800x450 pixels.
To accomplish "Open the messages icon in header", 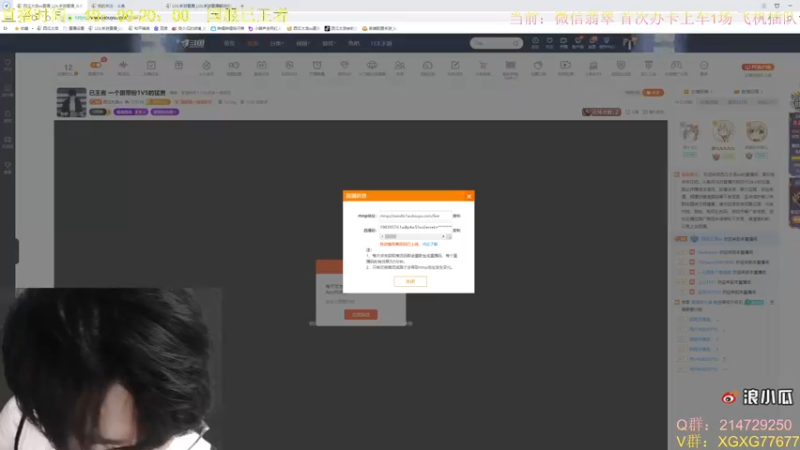I will click(x=563, y=42).
